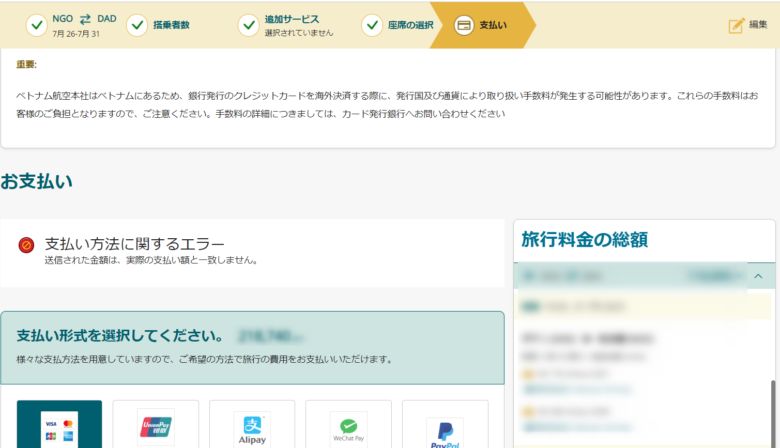This screenshot has height=448, width=780.
Task: Click the payment card step icon
Action: [463, 25]
